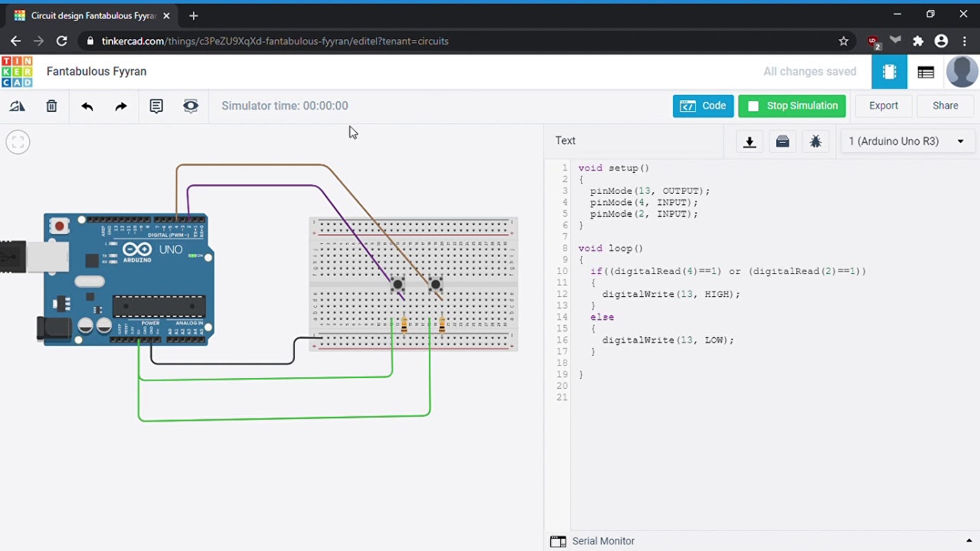Rename the project Fantabulous Fyyran
This screenshot has height=551, width=980.
coord(96,71)
